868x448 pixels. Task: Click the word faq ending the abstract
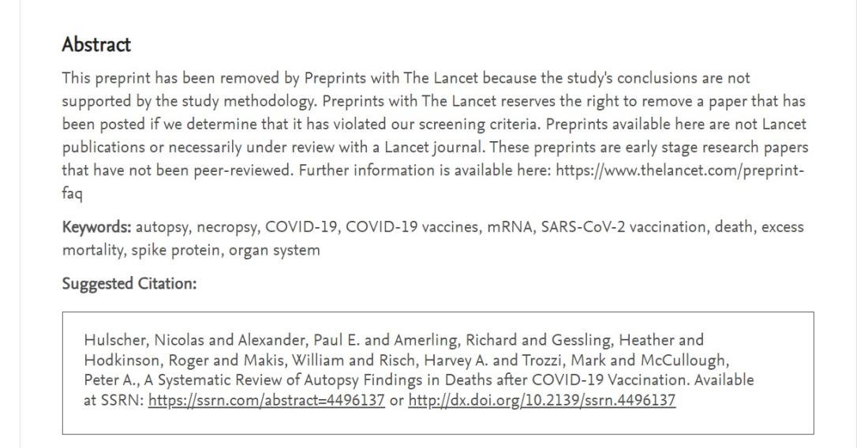coord(72,193)
